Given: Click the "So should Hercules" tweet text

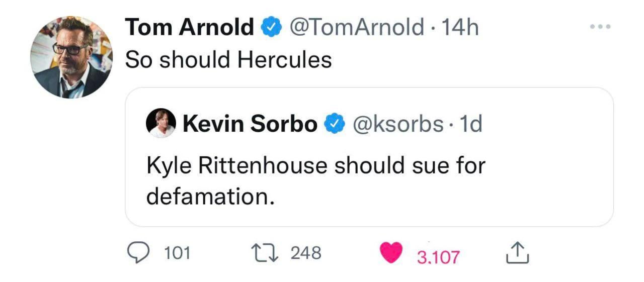Looking at the screenshot, I should coord(228,60).
